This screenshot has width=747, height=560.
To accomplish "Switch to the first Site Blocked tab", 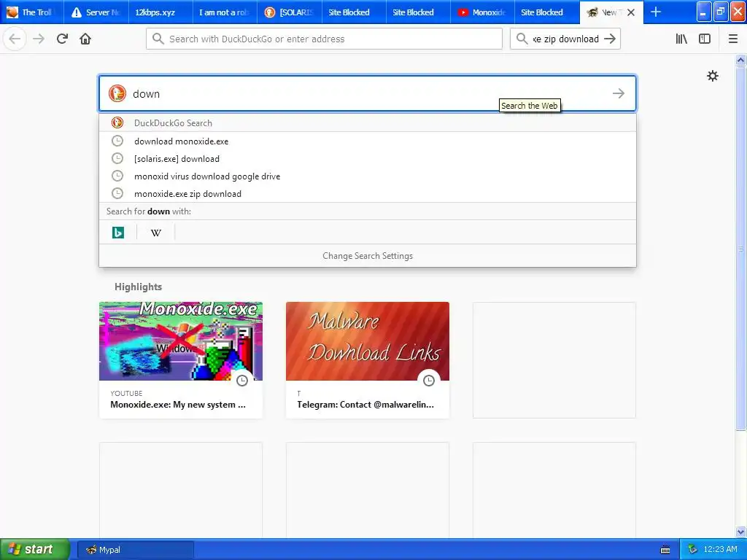I will [x=354, y=12].
